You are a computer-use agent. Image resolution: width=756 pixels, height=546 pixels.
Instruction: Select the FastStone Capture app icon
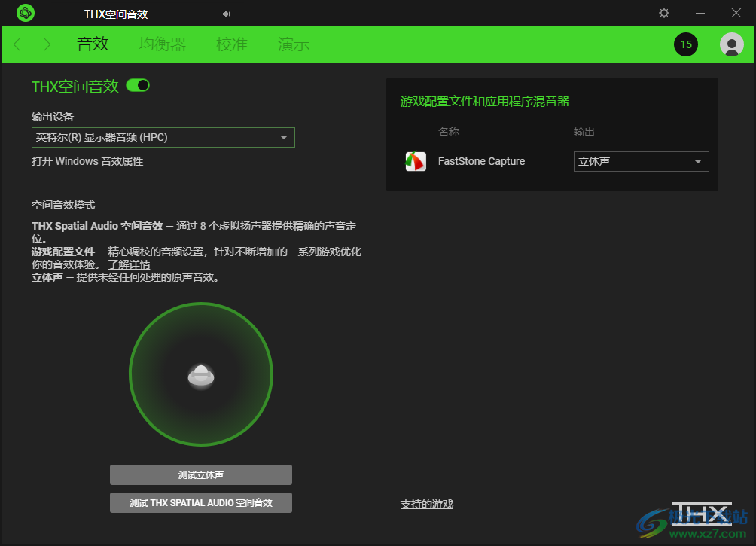coord(415,161)
